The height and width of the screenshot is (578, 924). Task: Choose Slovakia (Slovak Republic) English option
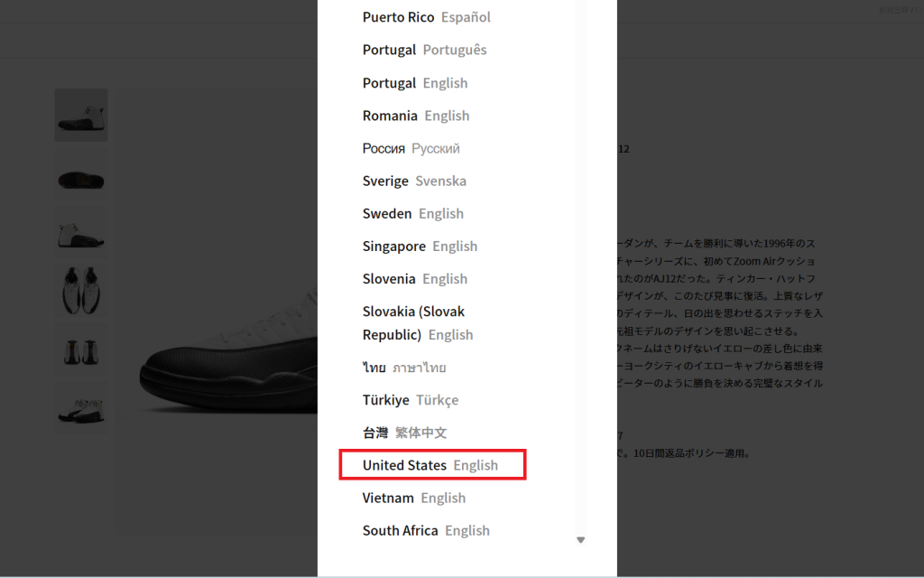pyautogui.click(x=413, y=322)
